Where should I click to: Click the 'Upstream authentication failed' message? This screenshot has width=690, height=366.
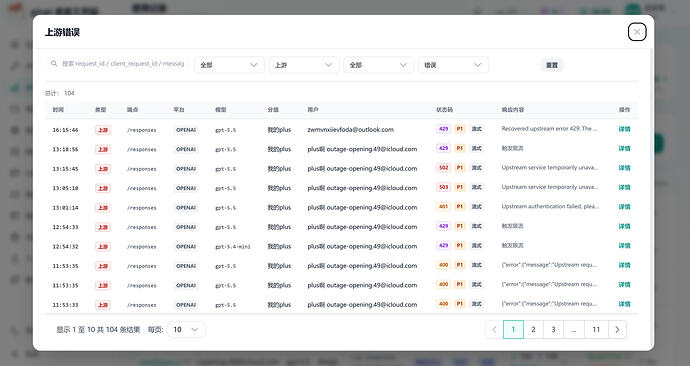point(550,206)
